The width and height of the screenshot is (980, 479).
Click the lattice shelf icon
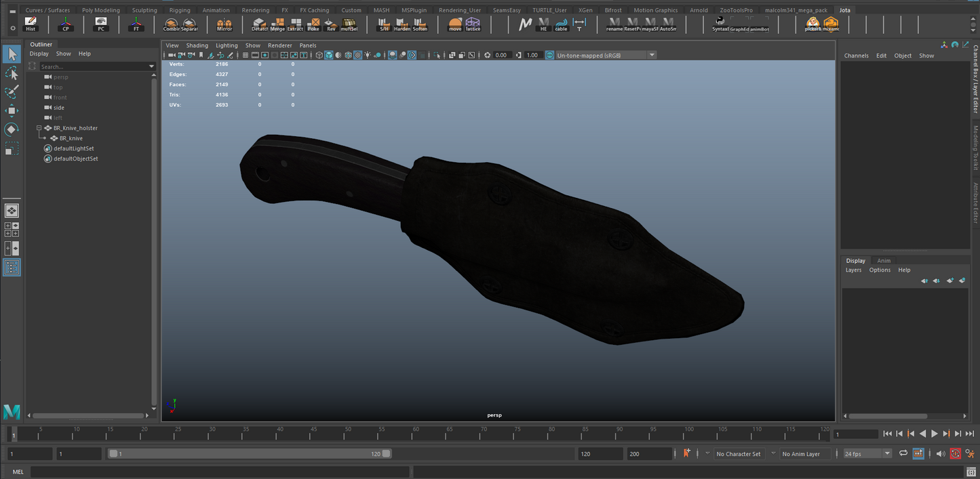point(473,24)
